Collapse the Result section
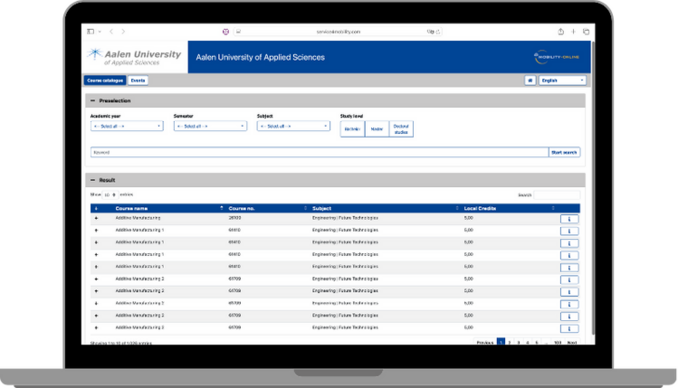The image size is (678, 388). (x=93, y=180)
